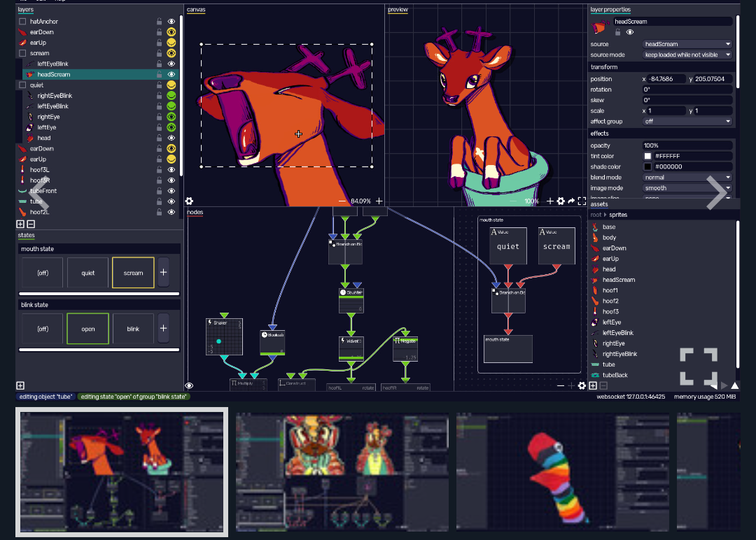Image resolution: width=756 pixels, height=540 pixels.
Task: Zoom in the canvas with the plus icon
Action: (379, 201)
